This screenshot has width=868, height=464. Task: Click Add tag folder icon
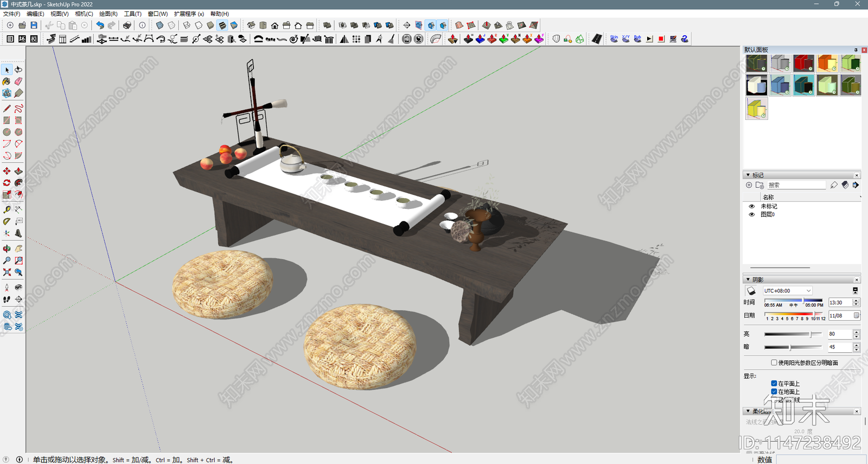[x=759, y=185]
